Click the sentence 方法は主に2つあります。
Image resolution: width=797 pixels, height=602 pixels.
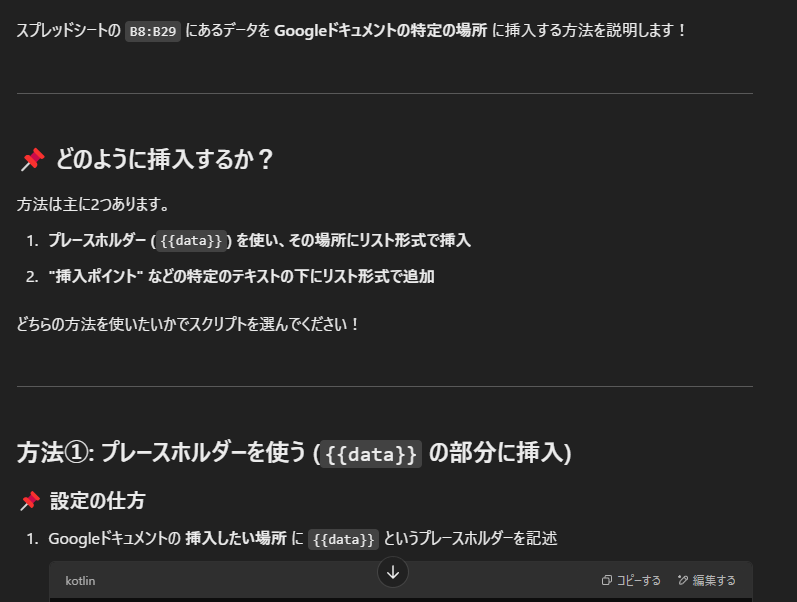[x=93, y=204]
